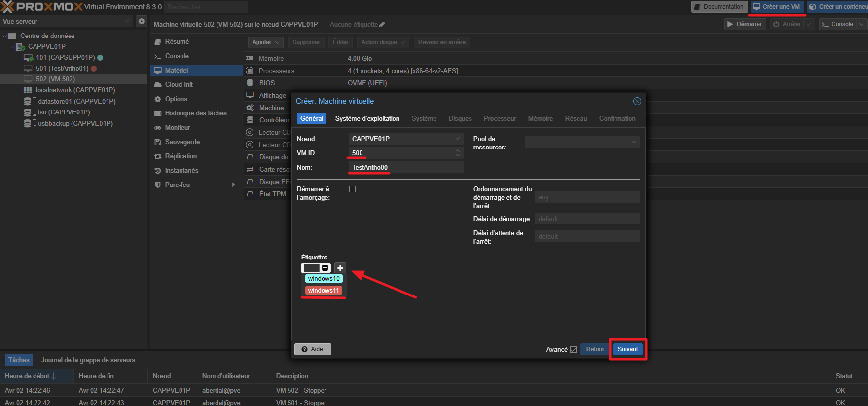The width and height of the screenshot is (868, 406).
Task: Click the Supprimer button
Action: (306, 42)
